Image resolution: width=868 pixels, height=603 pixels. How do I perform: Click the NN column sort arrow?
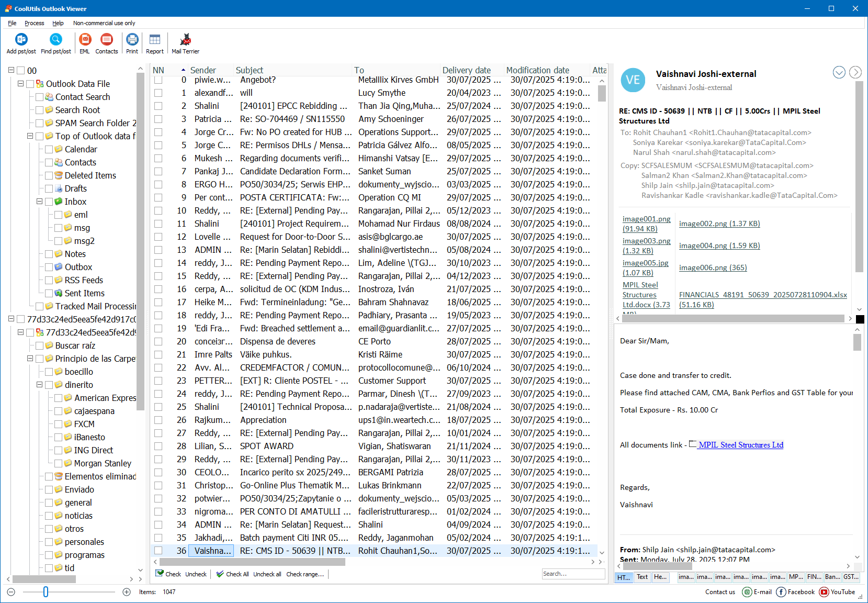(x=183, y=70)
